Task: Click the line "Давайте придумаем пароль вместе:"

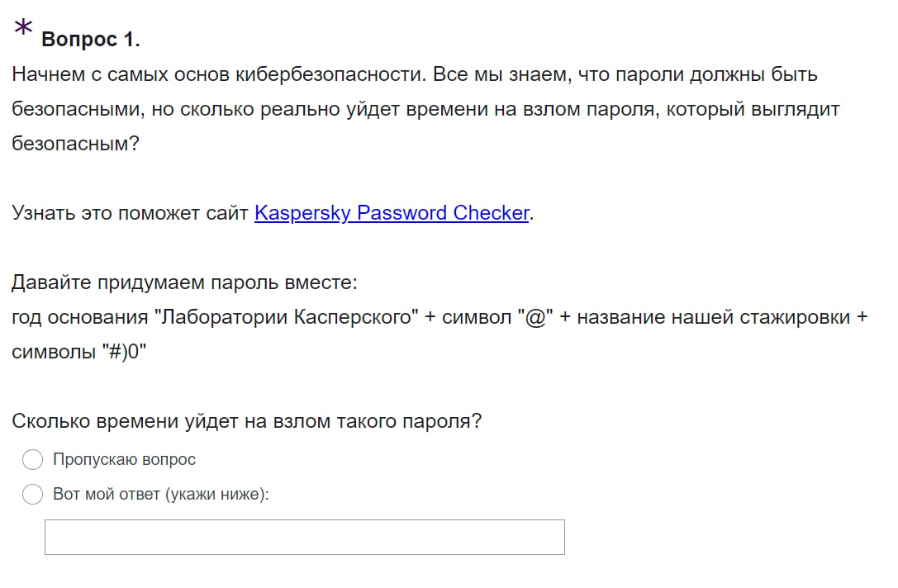Action: tap(184, 283)
